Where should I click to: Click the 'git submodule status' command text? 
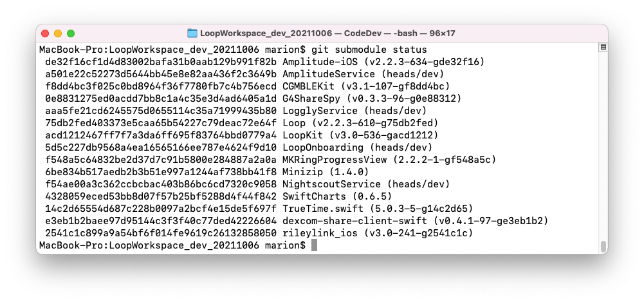pos(369,50)
